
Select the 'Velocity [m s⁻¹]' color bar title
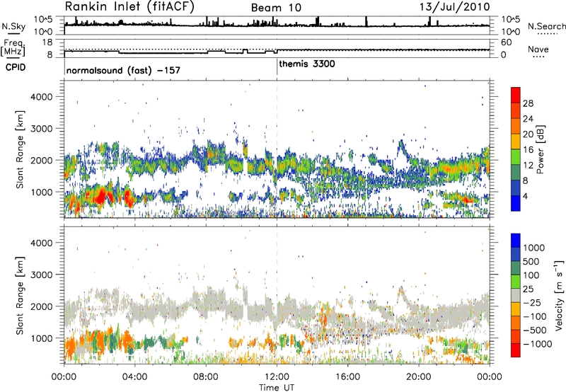click(559, 295)
